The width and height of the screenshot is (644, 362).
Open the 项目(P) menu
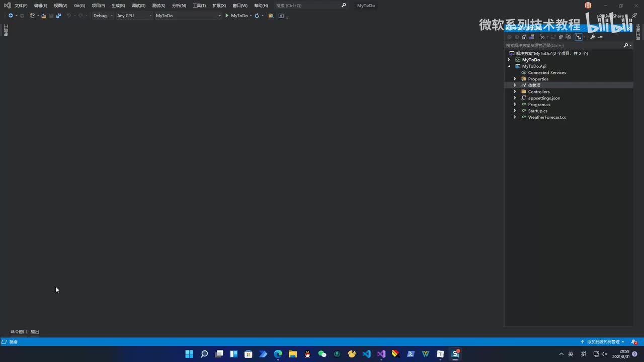point(98,6)
